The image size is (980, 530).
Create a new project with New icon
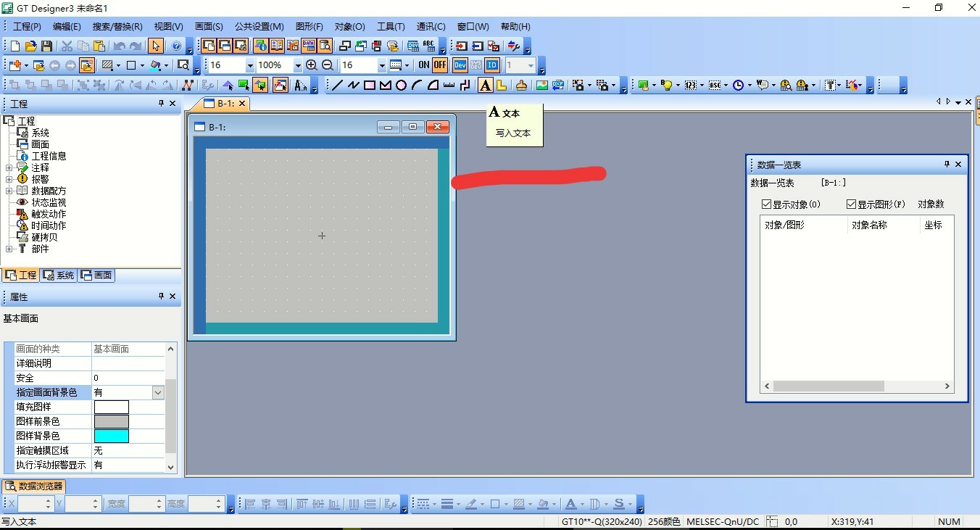[15, 46]
